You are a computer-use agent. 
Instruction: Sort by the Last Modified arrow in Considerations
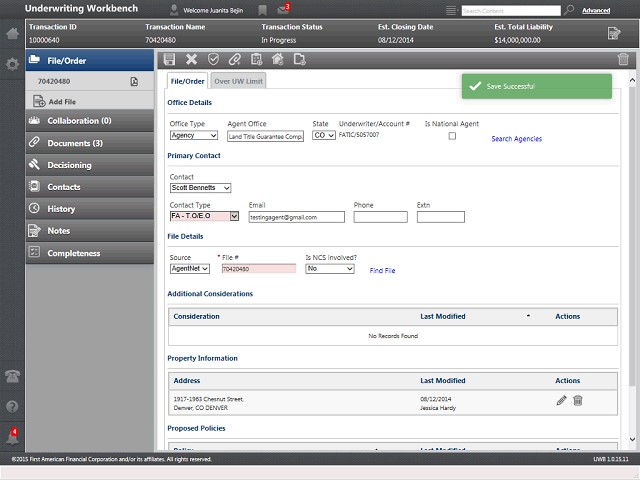pyautogui.click(x=528, y=316)
